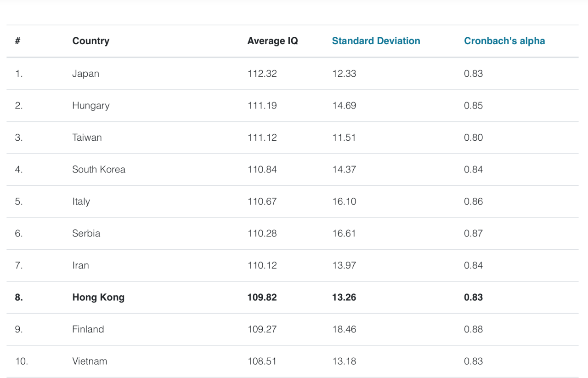The width and height of the screenshot is (588, 378).
Task: Click Italy's standard deviation value 16.10
Action: [x=344, y=201]
